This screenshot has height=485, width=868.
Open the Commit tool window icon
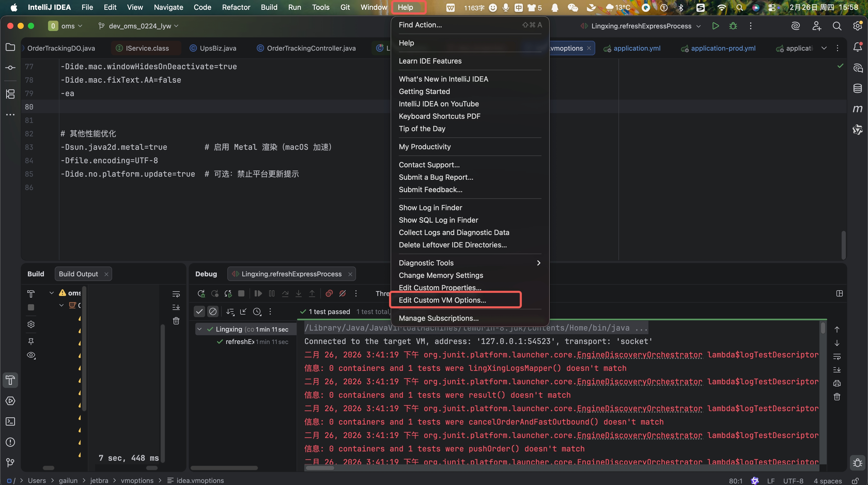(10, 68)
